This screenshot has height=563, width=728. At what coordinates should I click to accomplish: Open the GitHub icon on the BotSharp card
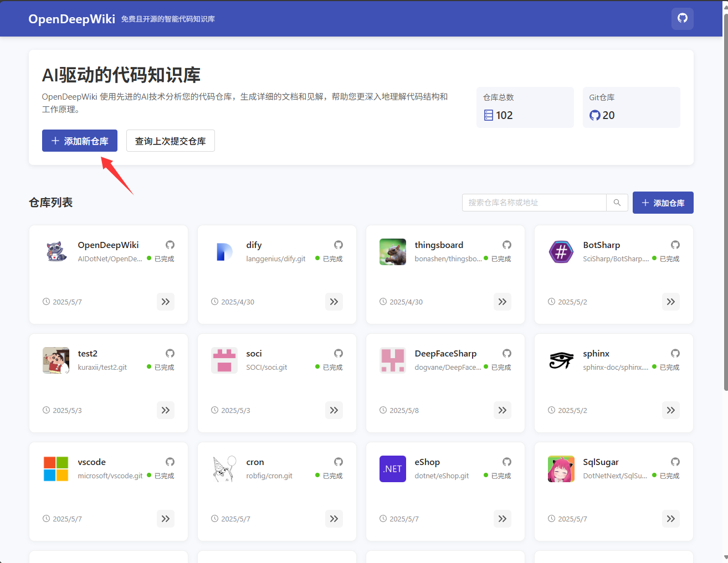(x=675, y=244)
